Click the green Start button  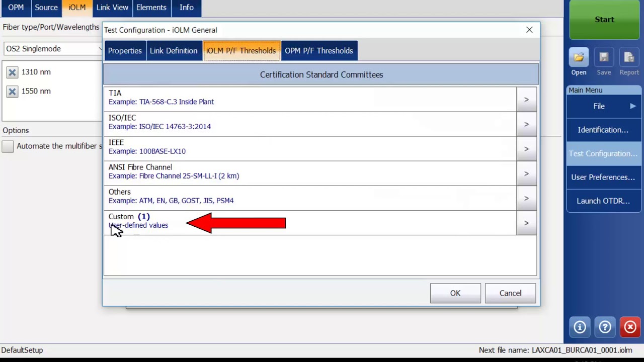point(604,20)
